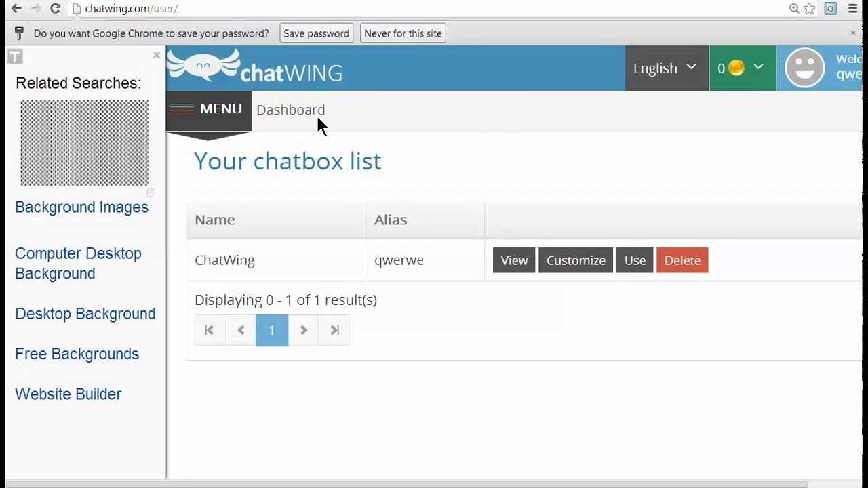Click the address bar URL field

427,9
